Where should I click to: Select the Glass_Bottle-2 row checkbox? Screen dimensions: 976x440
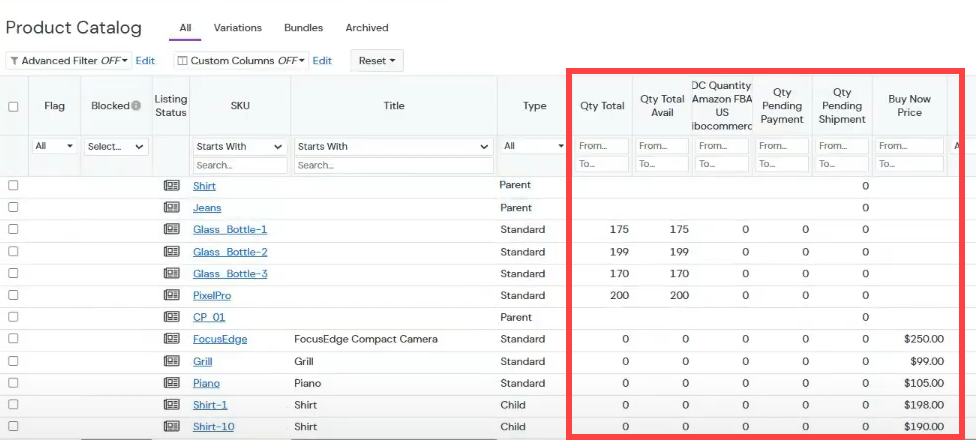click(x=13, y=251)
